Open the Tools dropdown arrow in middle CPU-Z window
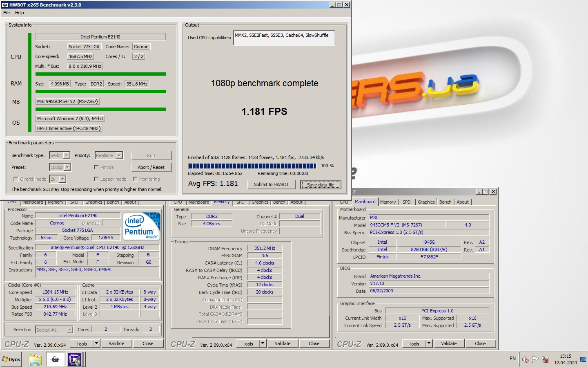 263,343
